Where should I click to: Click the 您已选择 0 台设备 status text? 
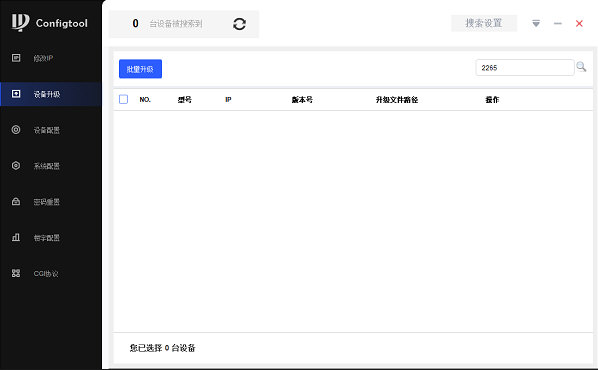click(x=162, y=348)
